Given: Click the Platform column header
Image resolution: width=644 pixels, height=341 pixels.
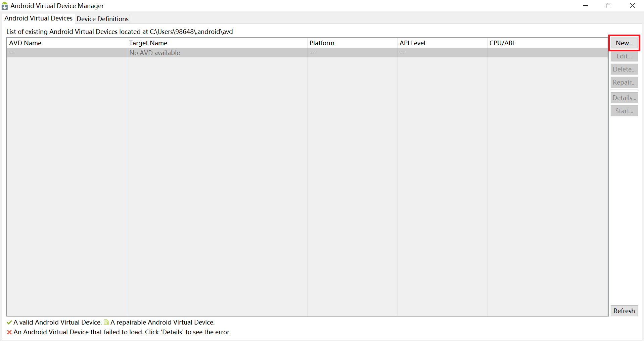Looking at the screenshot, I should point(352,43).
